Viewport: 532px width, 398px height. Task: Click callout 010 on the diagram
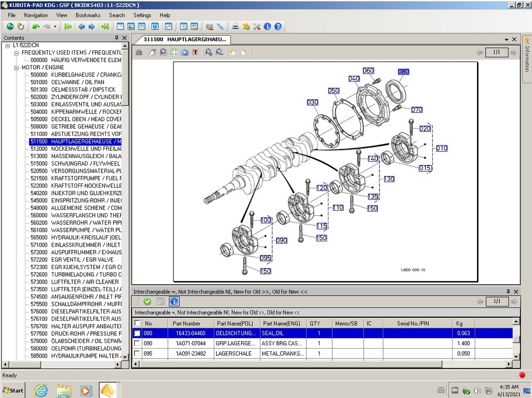[441, 148]
